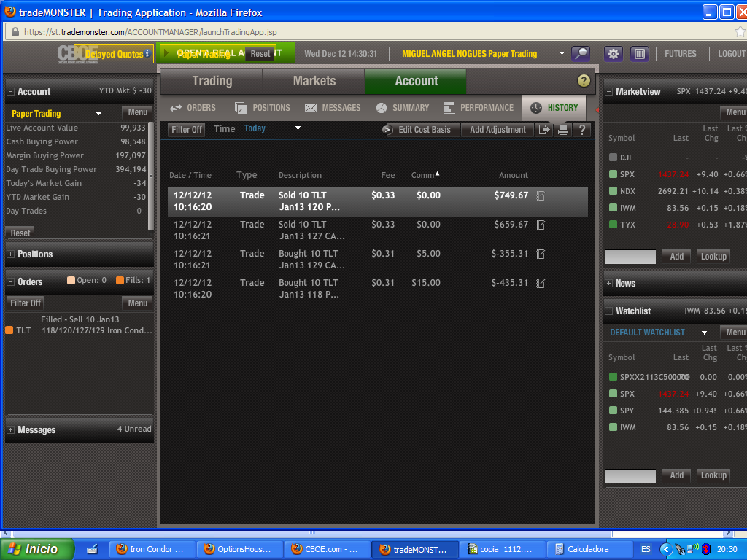Click the Reset button in the top bar
This screenshot has height=560, width=747.
point(260,54)
